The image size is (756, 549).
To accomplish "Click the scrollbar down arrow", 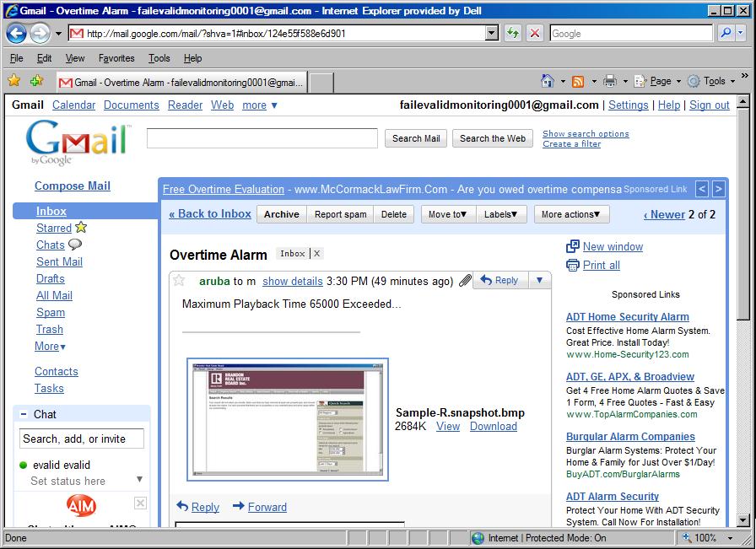I will [x=743, y=521].
